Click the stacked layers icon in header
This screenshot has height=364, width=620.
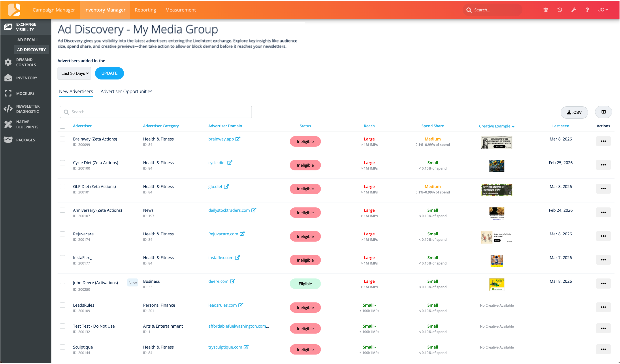[545, 10]
